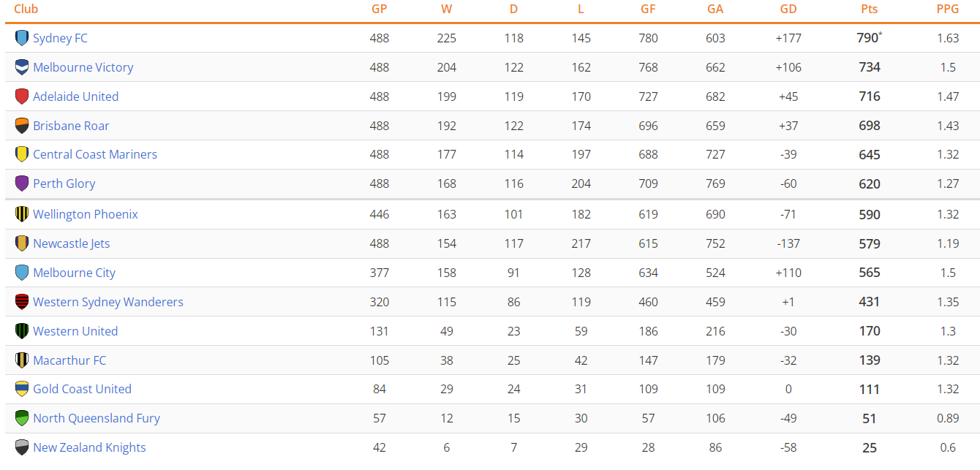Sort table by Pts column header
The width and height of the screenshot is (980, 470).
[x=869, y=10]
